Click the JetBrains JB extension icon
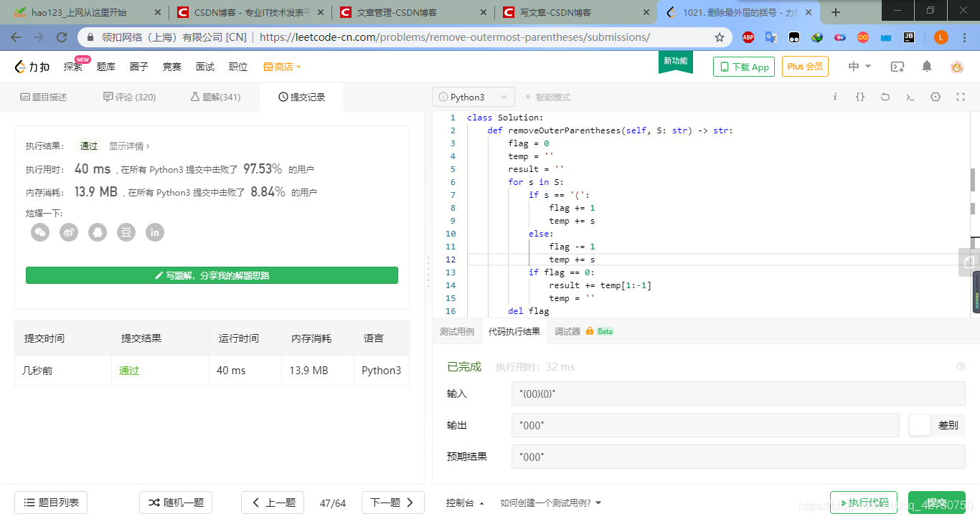 [909, 37]
